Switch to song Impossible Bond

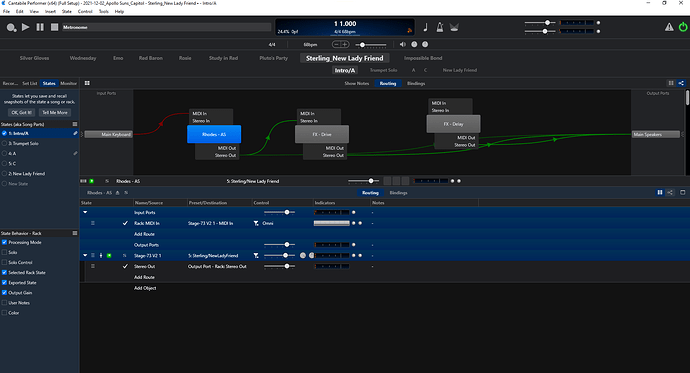423,58
